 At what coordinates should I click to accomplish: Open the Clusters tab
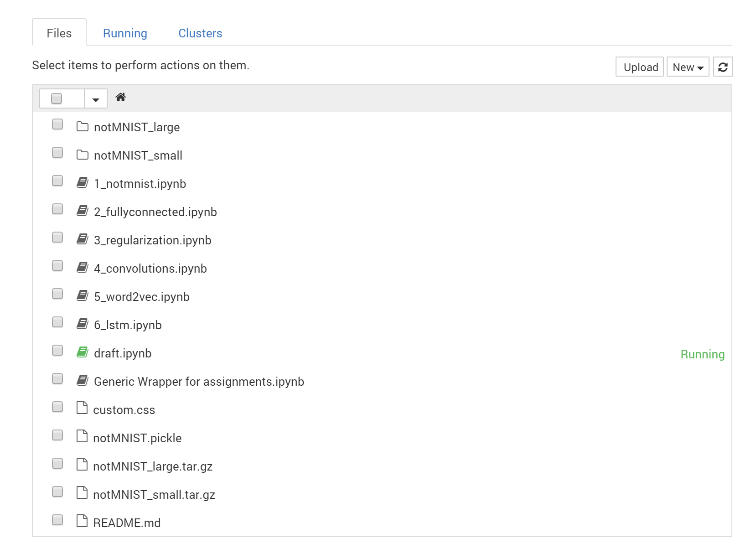pos(200,33)
